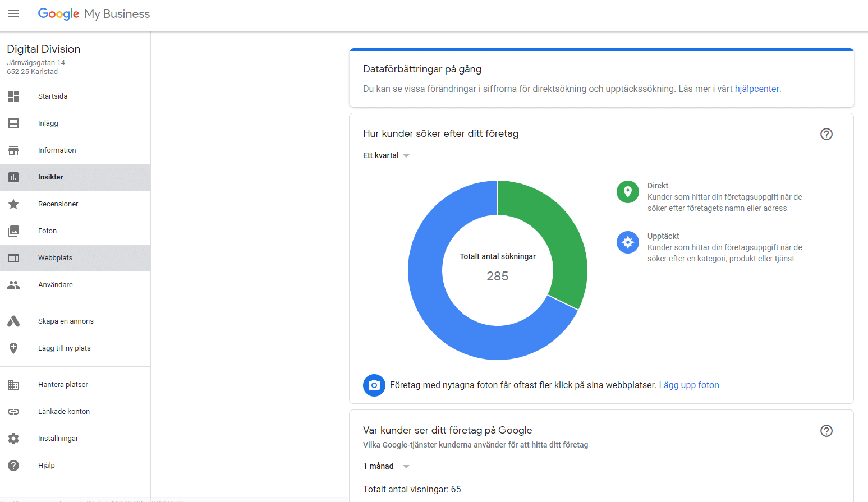868x502 pixels.
Task: Click the Inlägg posts icon
Action: pyautogui.click(x=13, y=123)
